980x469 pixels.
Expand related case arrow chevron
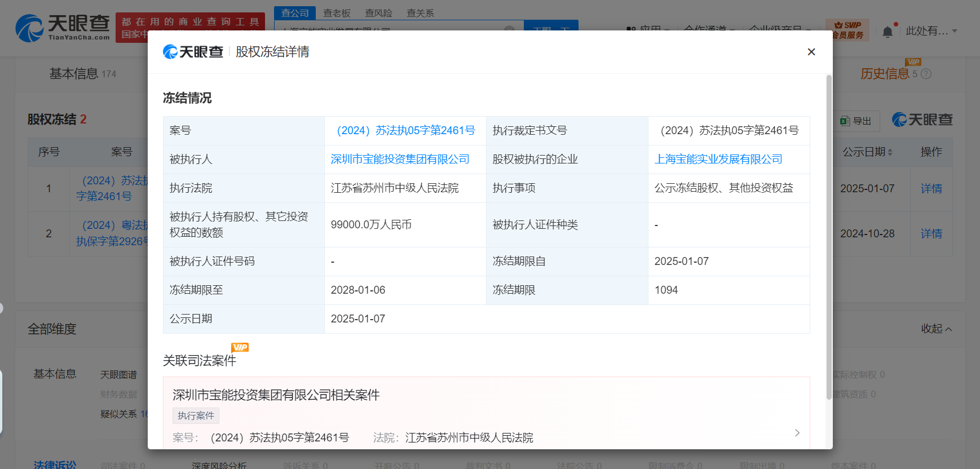[797, 433]
